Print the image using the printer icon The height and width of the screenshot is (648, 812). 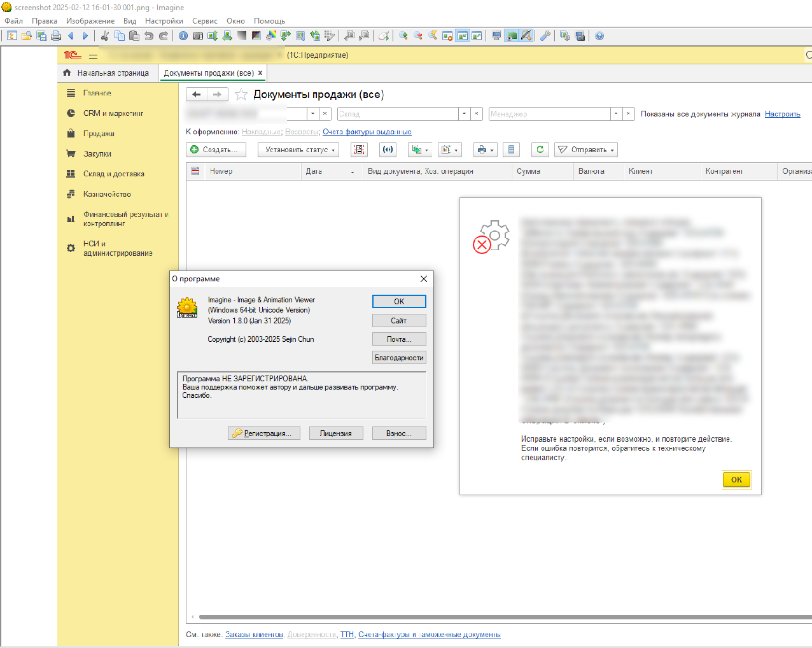[56, 36]
